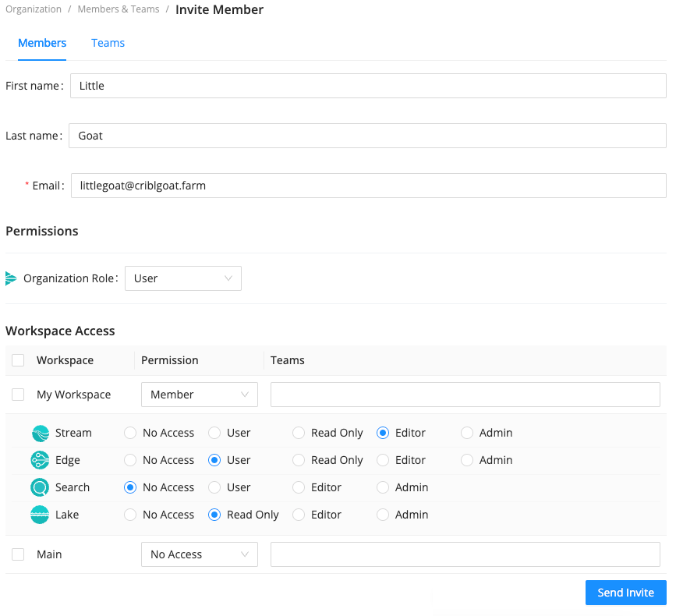Click the Stream product icon
The width and height of the screenshot is (676, 616).
[41, 434]
